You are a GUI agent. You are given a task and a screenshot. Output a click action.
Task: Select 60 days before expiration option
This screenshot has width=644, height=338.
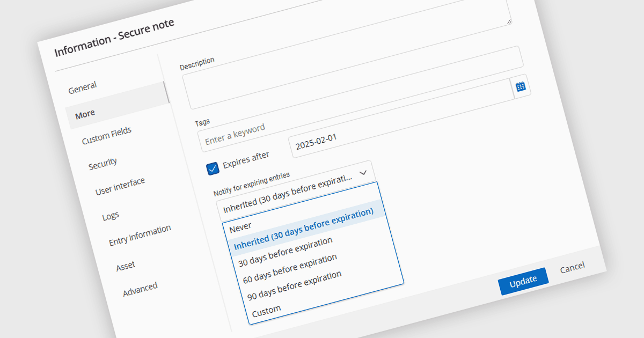pos(290,269)
